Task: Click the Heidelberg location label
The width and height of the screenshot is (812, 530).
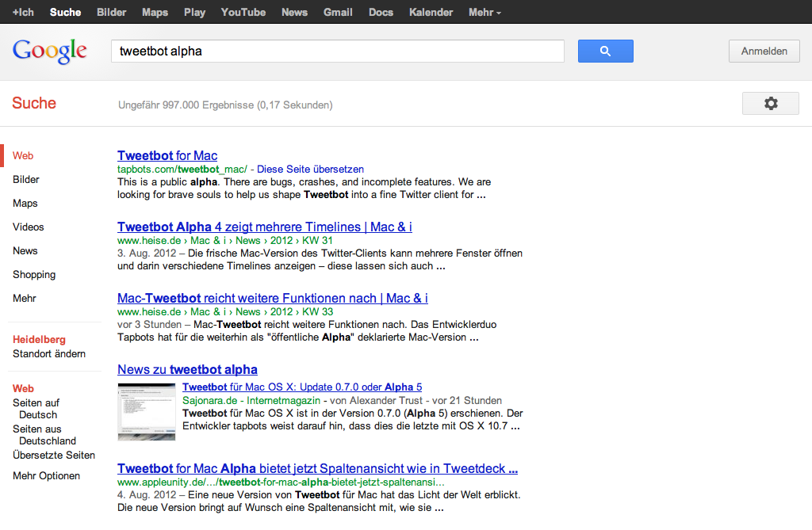Action: tap(39, 340)
